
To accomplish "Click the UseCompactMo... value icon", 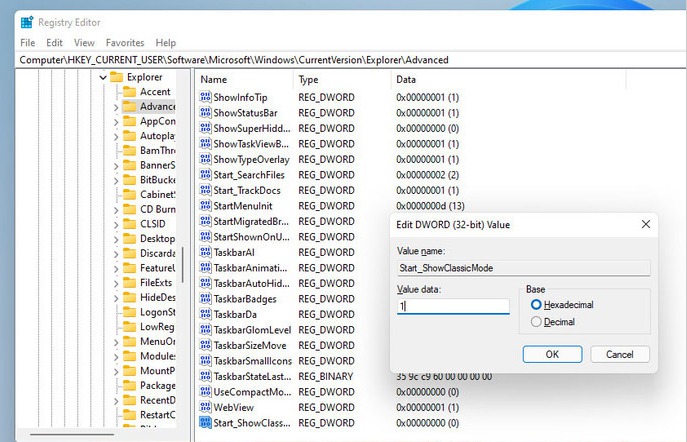I will [x=205, y=392].
